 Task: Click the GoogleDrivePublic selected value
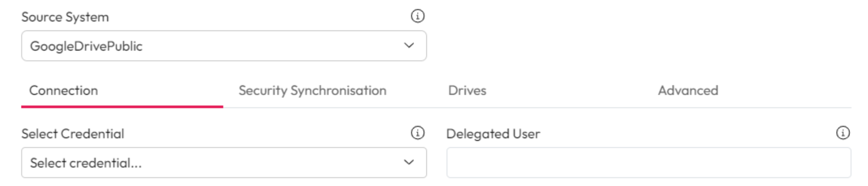[86, 46]
